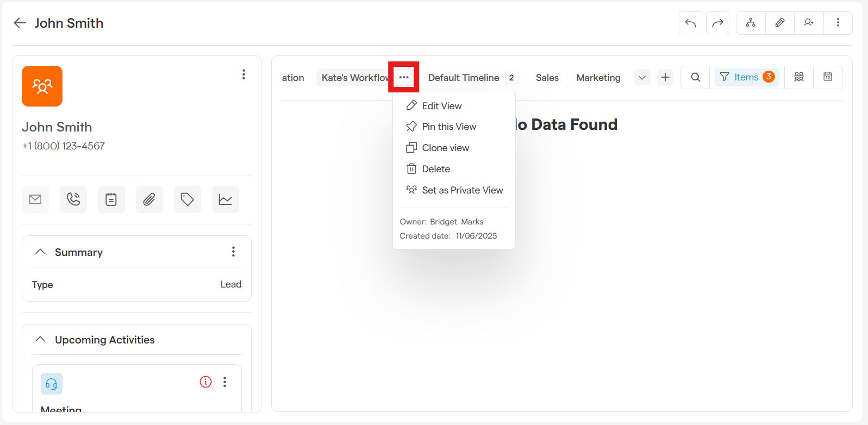Click the calendar icon in timeline toolbar
This screenshot has height=425, width=868.
coord(828,77)
